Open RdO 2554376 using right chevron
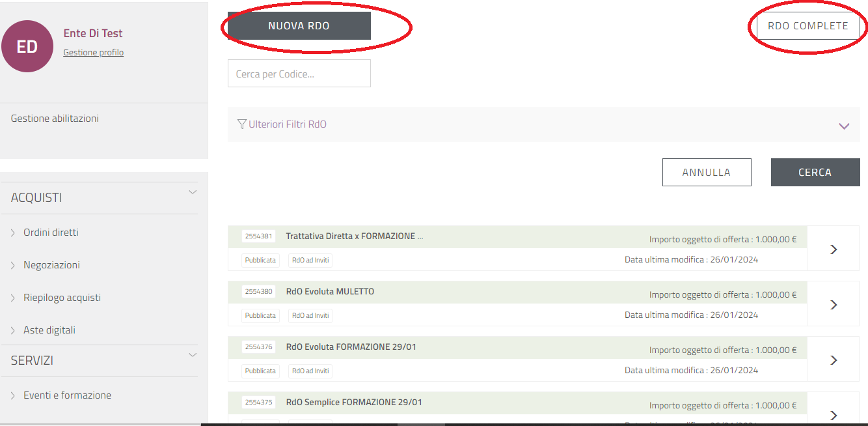This screenshot has height=426, width=868. 834,360
